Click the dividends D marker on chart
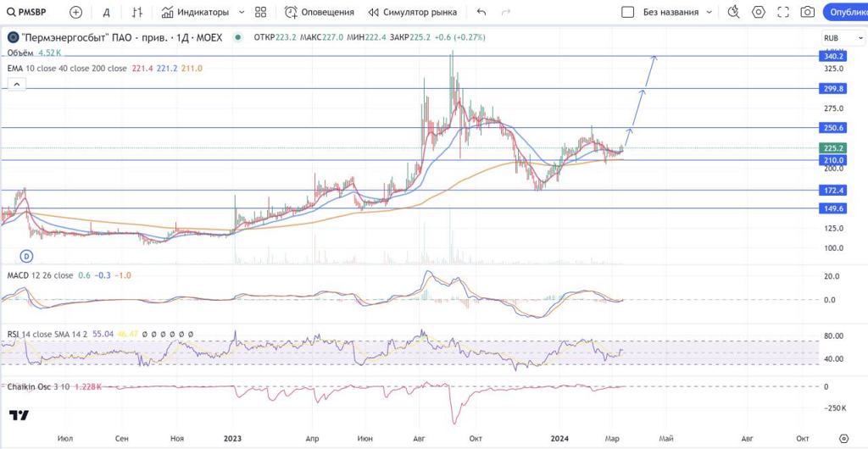 tap(26, 255)
